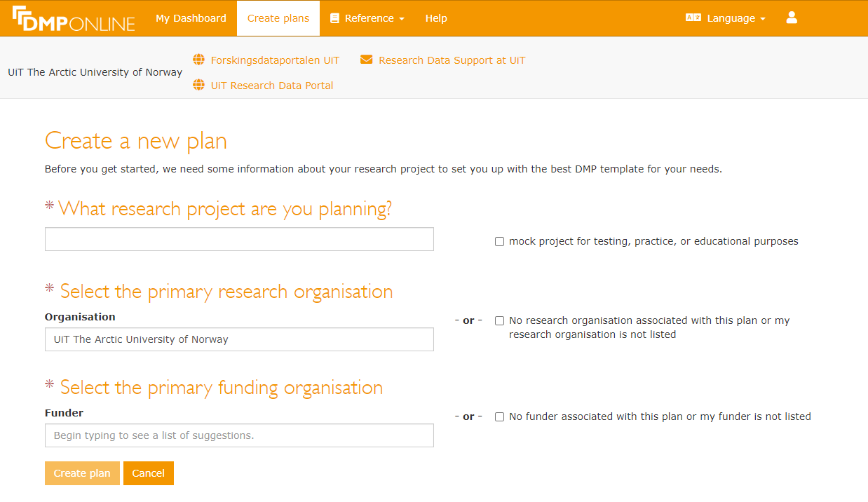Screen dimensions: 868x502
Task: Open the Organisation selection field
Action: pos(239,339)
